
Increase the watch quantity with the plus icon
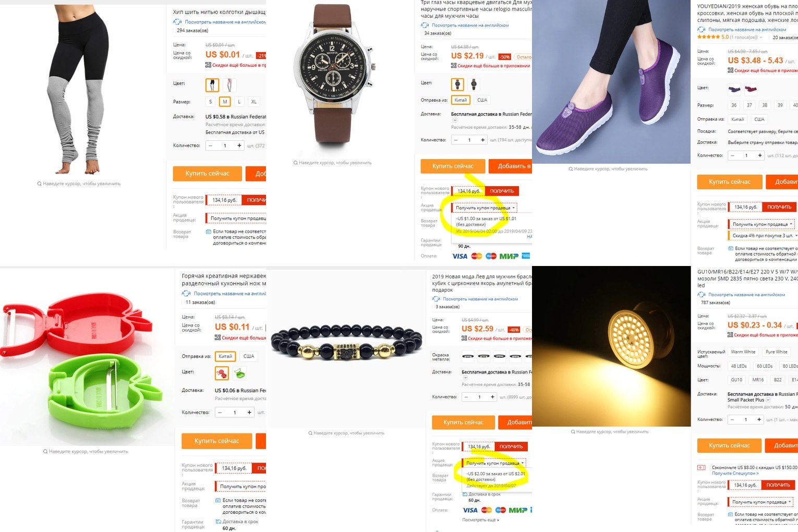click(483, 140)
